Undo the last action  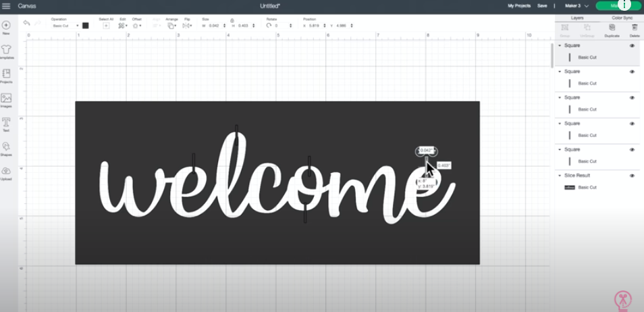point(27,22)
